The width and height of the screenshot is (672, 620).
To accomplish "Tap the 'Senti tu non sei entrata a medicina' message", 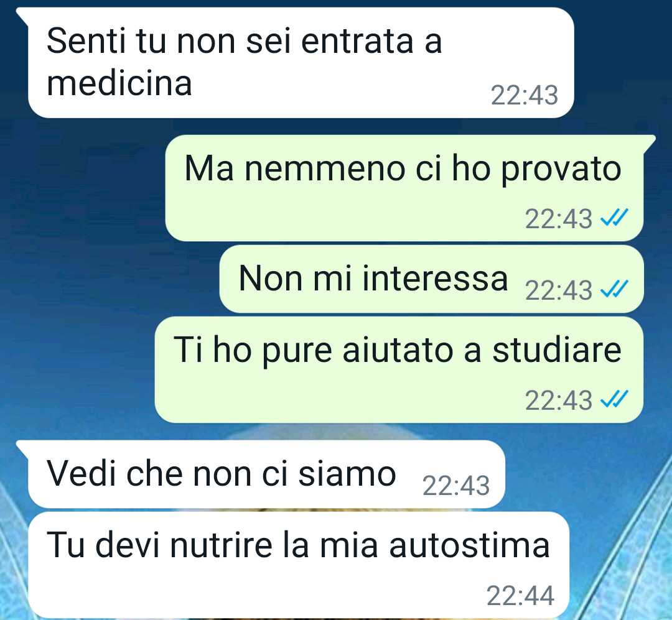I will 300,63.
